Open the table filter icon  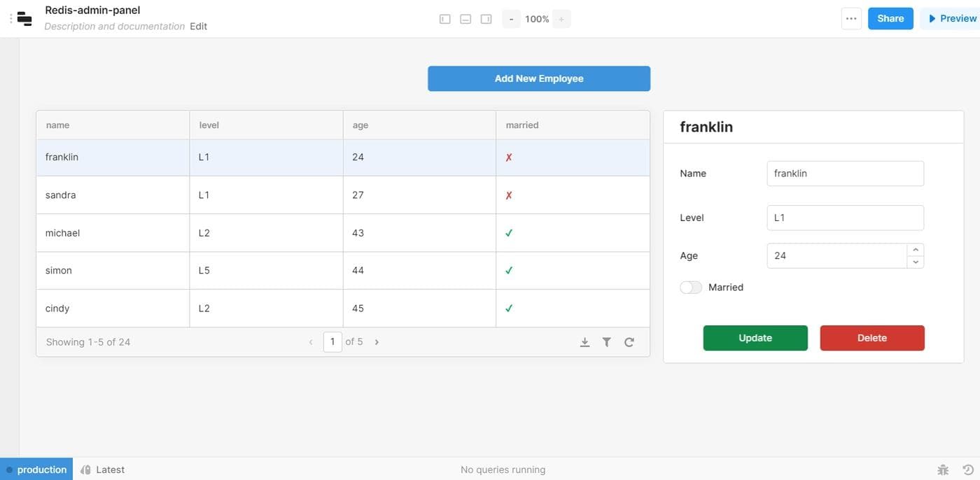pos(607,342)
